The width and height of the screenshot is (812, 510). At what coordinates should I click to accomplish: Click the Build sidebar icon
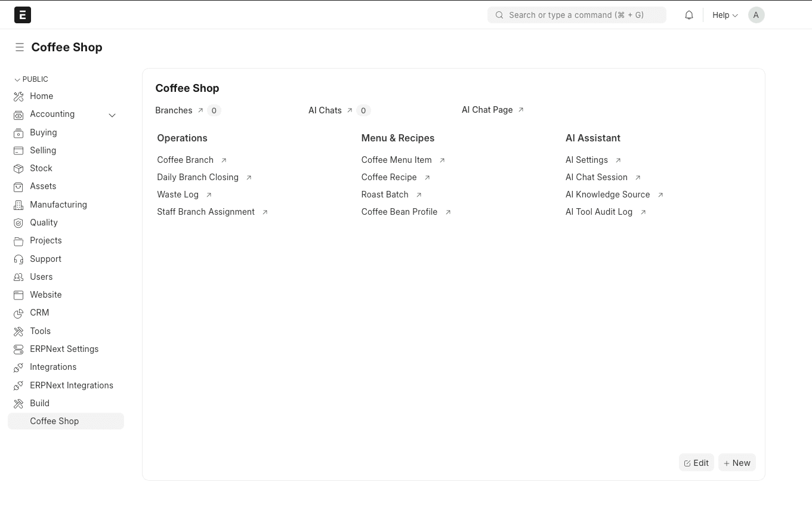click(x=18, y=403)
